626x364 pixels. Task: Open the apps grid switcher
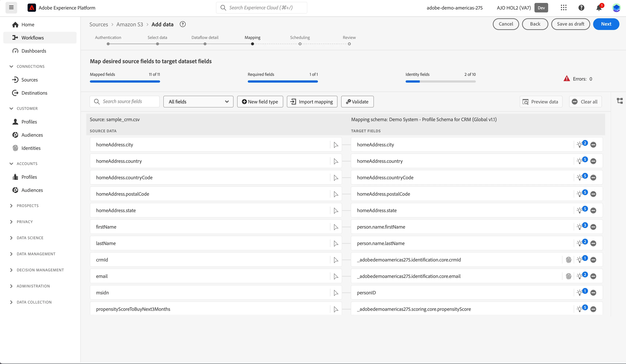point(563,8)
